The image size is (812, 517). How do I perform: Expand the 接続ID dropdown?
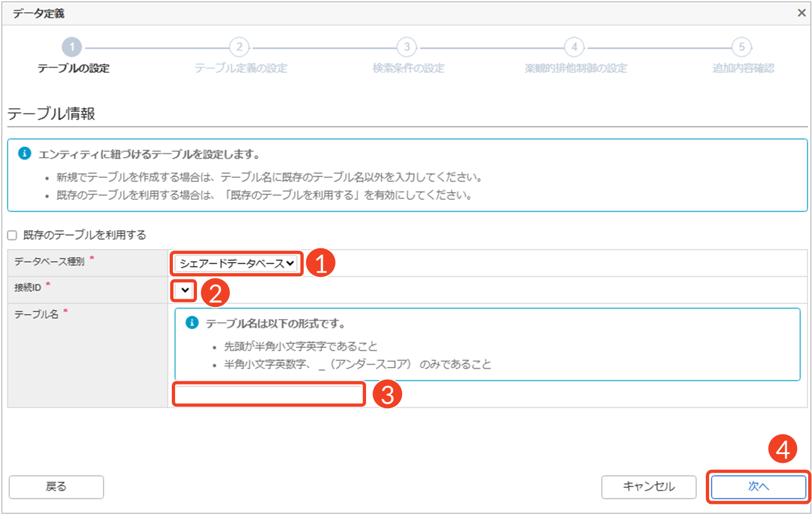pos(184,290)
